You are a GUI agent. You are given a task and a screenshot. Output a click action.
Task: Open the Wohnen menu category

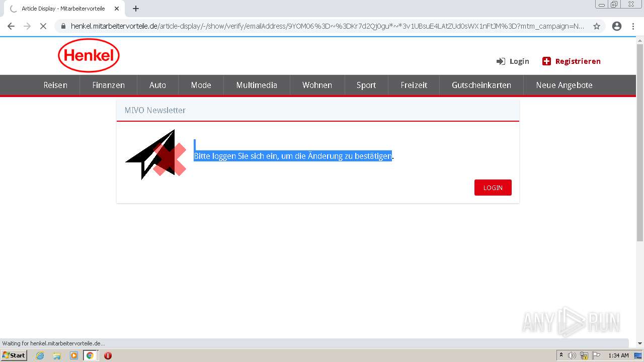317,85
